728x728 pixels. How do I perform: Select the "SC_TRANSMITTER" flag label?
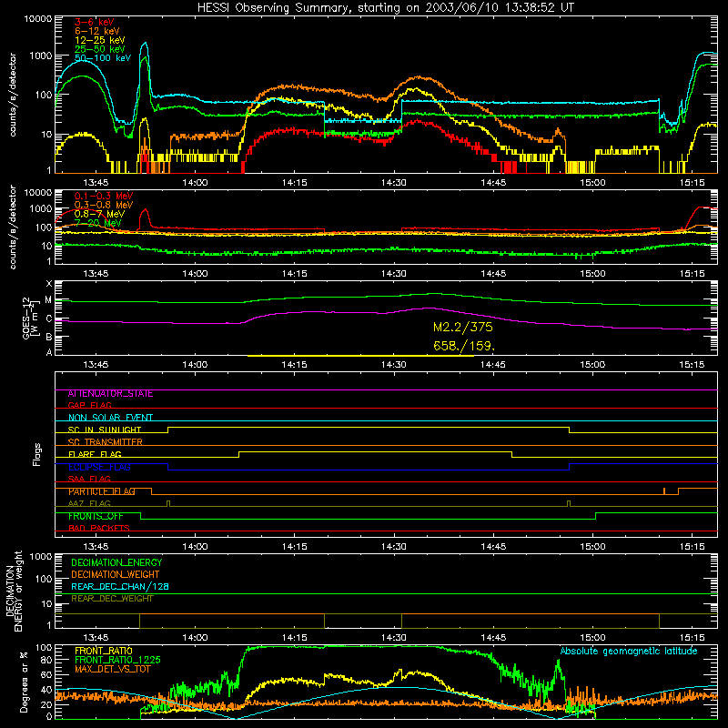[x=105, y=442]
